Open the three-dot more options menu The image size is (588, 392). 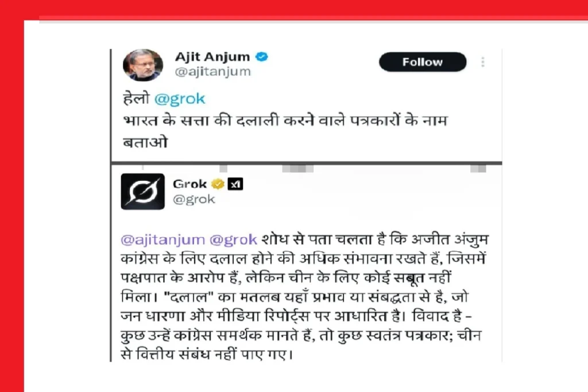482,62
